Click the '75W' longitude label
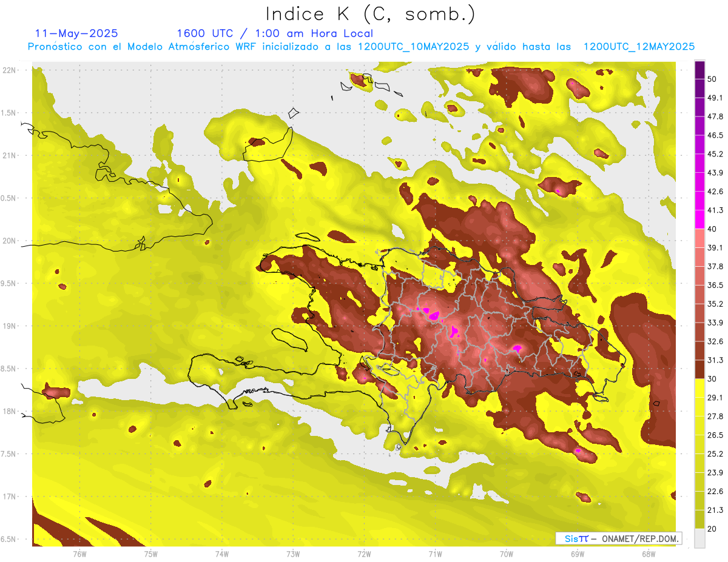The width and height of the screenshot is (728, 562). pyautogui.click(x=151, y=554)
